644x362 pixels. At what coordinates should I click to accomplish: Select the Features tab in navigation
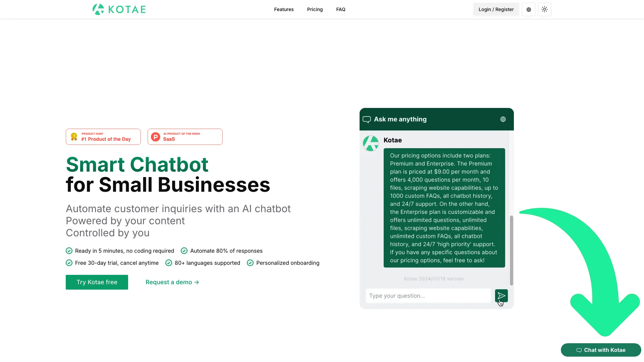284,9
